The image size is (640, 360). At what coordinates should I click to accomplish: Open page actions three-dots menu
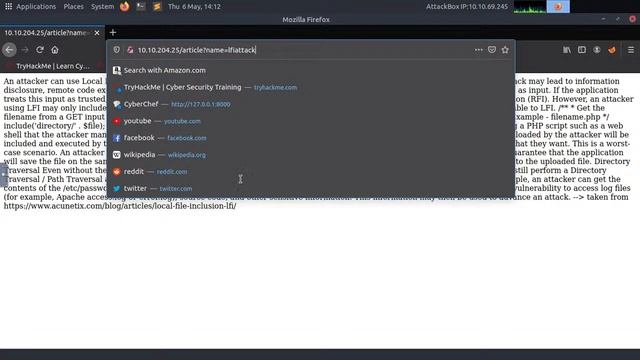click(x=478, y=50)
